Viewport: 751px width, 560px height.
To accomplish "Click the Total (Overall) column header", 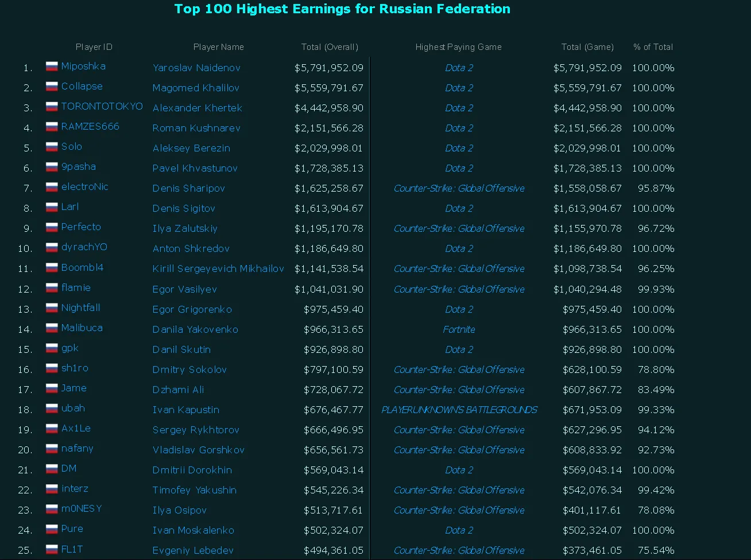I will (330, 47).
